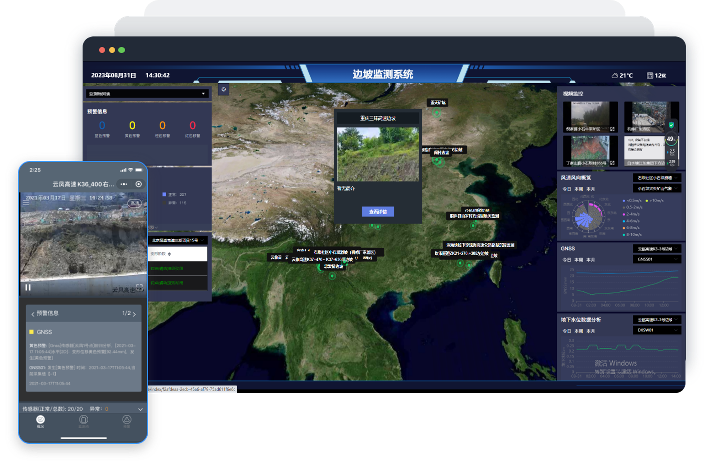Click the white input row in the left panel
The width and height of the screenshot is (710, 466).
pyautogui.click(x=178, y=254)
